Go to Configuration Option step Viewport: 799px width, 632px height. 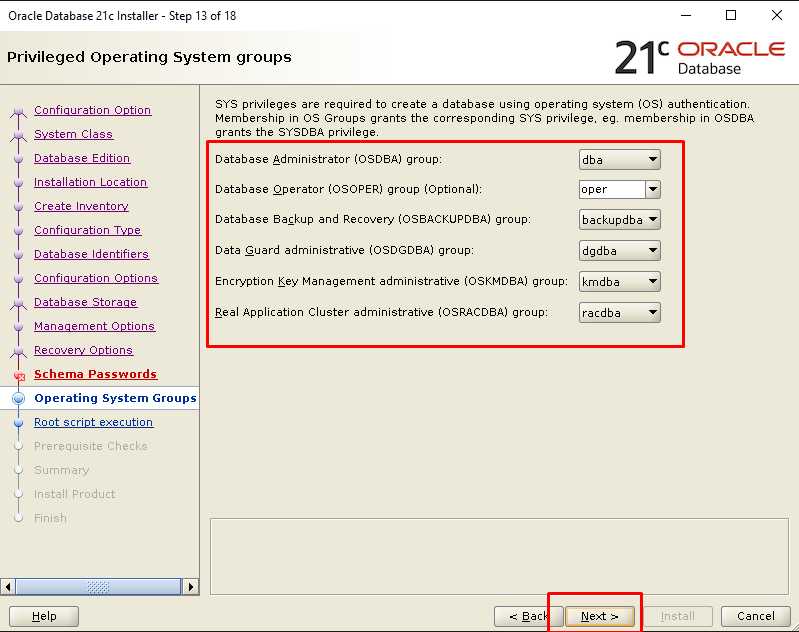coord(92,110)
